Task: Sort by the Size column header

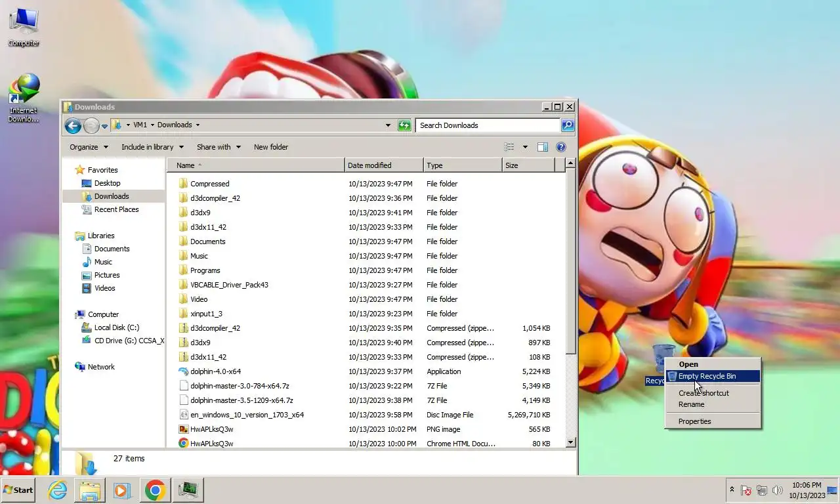Action: [x=528, y=165]
